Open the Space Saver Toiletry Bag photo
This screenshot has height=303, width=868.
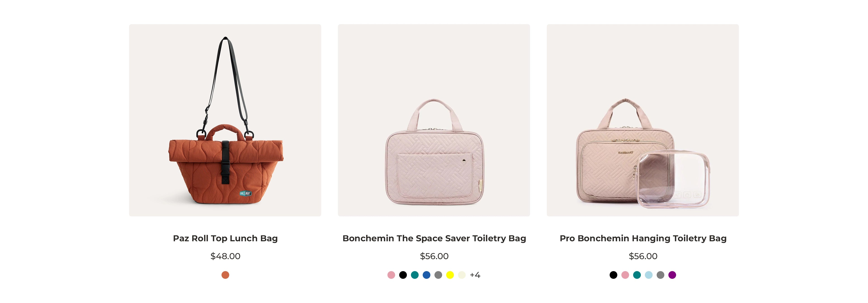[434, 120]
